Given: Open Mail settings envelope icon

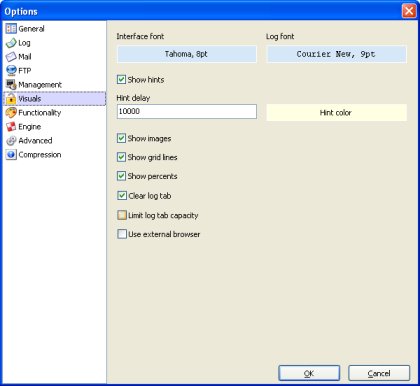Looking at the screenshot, I should click(11, 57).
